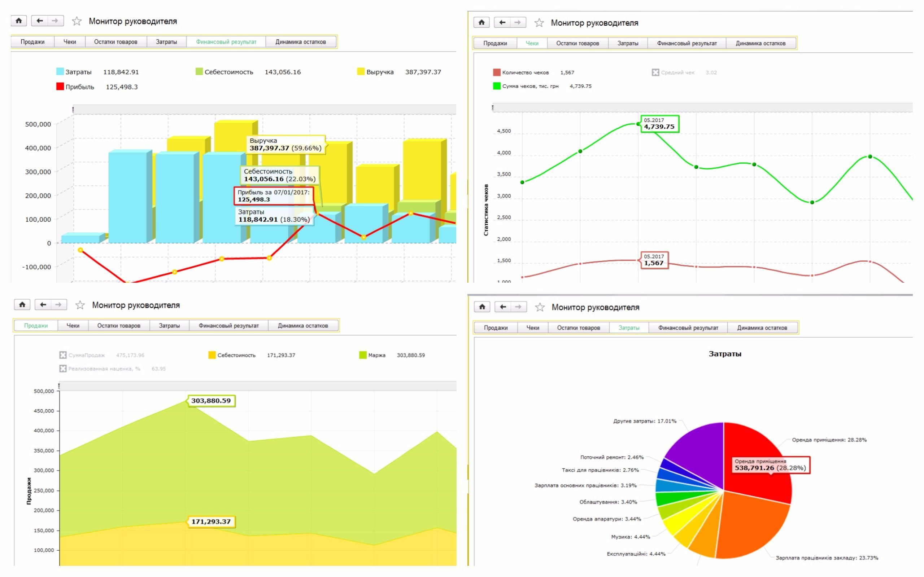Toggle red Количество чеков legend marker
Image resolution: width=924 pixels, height=577 pixels.
496,72
